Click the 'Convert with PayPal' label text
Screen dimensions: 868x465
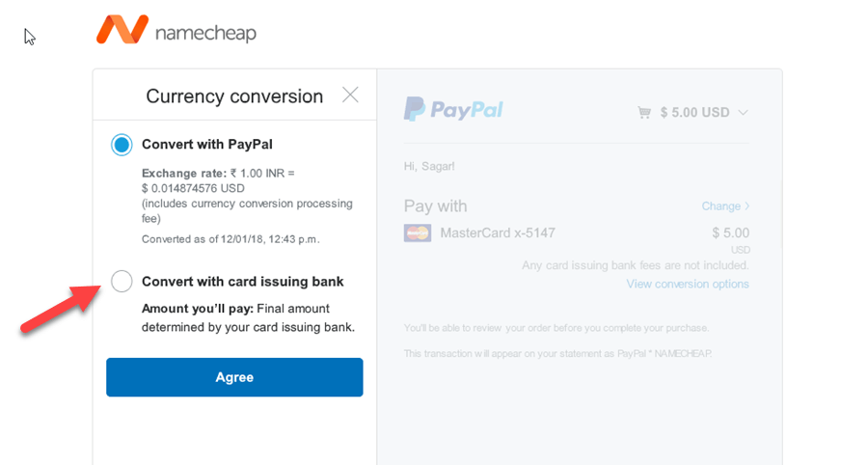point(207,145)
